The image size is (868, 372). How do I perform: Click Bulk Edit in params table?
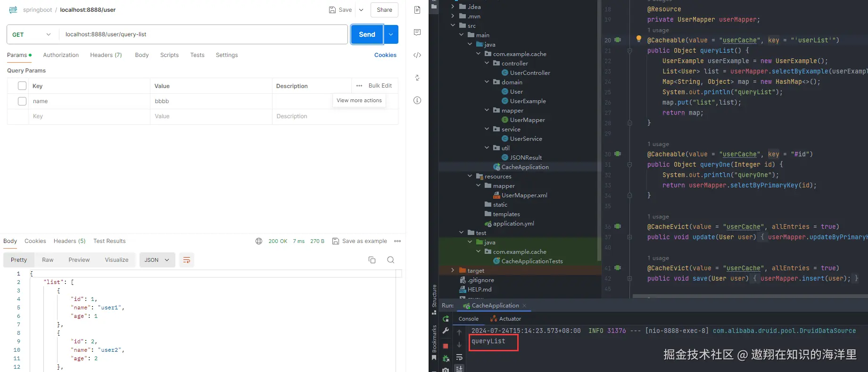tap(380, 86)
